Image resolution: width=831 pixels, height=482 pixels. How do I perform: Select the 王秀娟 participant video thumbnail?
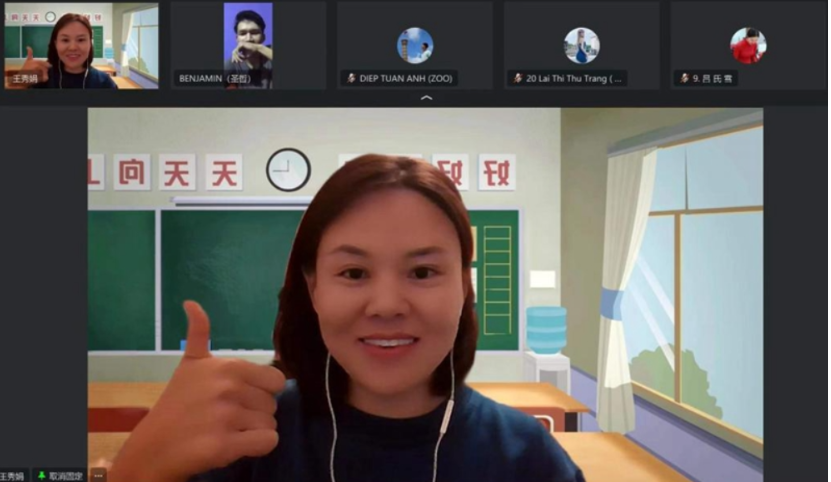click(81, 46)
